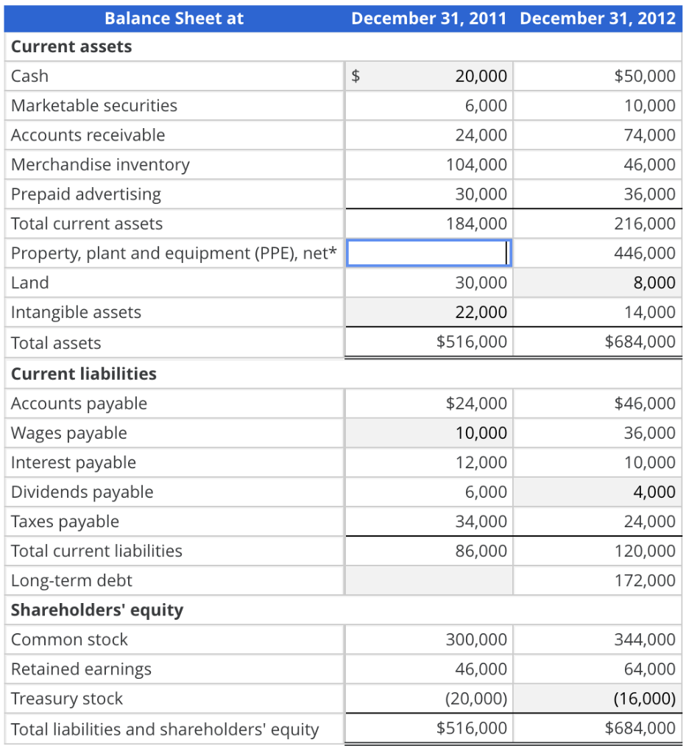
Task: Select the Cash value cell for 2011
Action: (x=427, y=76)
